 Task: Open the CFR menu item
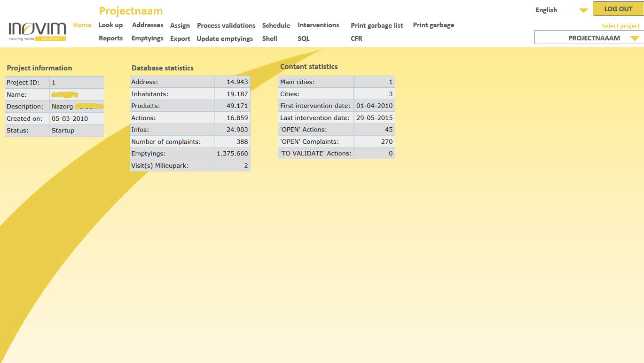[357, 39]
